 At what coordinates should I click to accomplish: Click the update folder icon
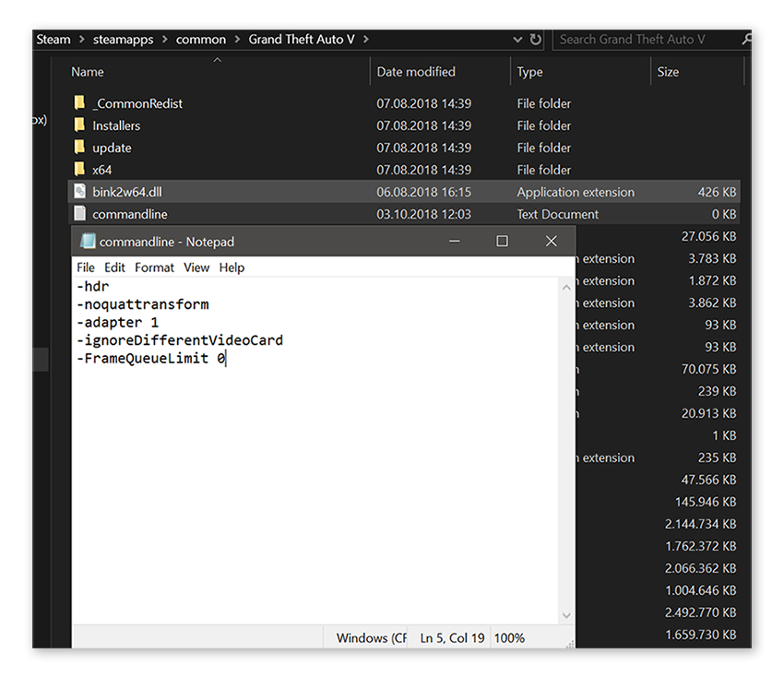pyautogui.click(x=79, y=148)
